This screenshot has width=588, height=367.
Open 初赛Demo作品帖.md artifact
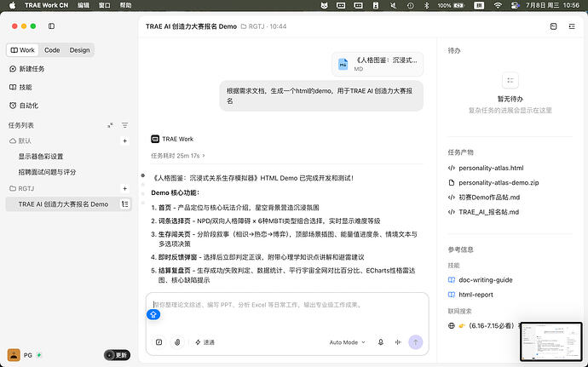(x=484, y=198)
